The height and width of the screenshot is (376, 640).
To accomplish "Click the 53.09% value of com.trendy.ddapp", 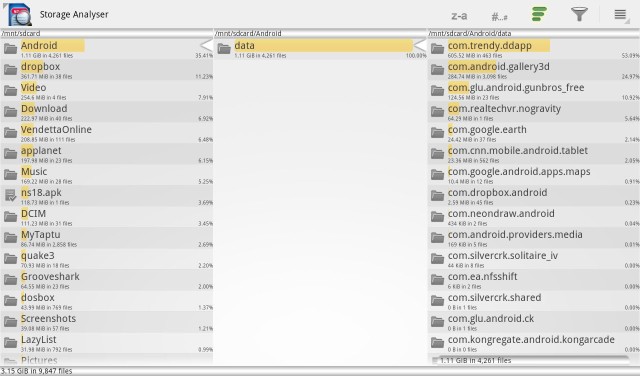I will point(631,56).
